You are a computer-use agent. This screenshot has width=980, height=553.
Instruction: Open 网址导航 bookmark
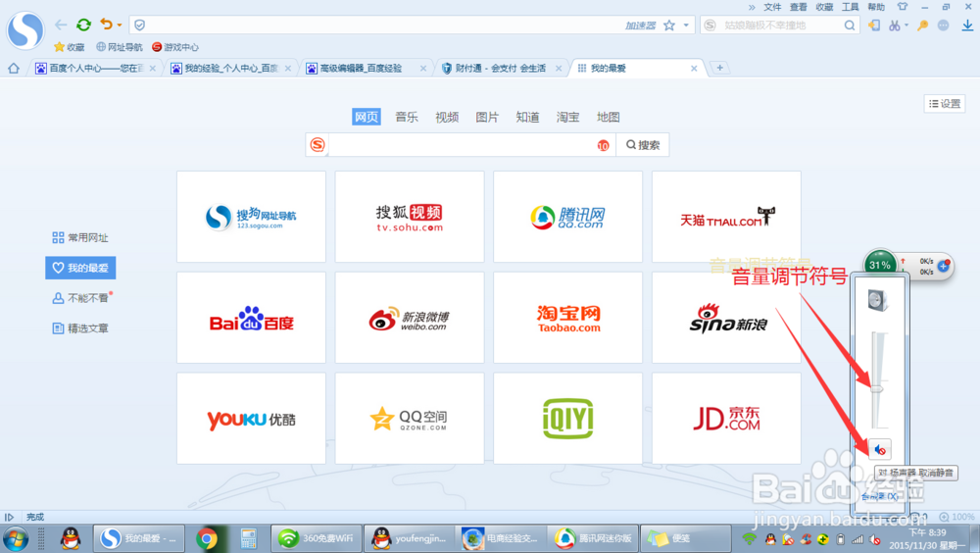coord(120,47)
